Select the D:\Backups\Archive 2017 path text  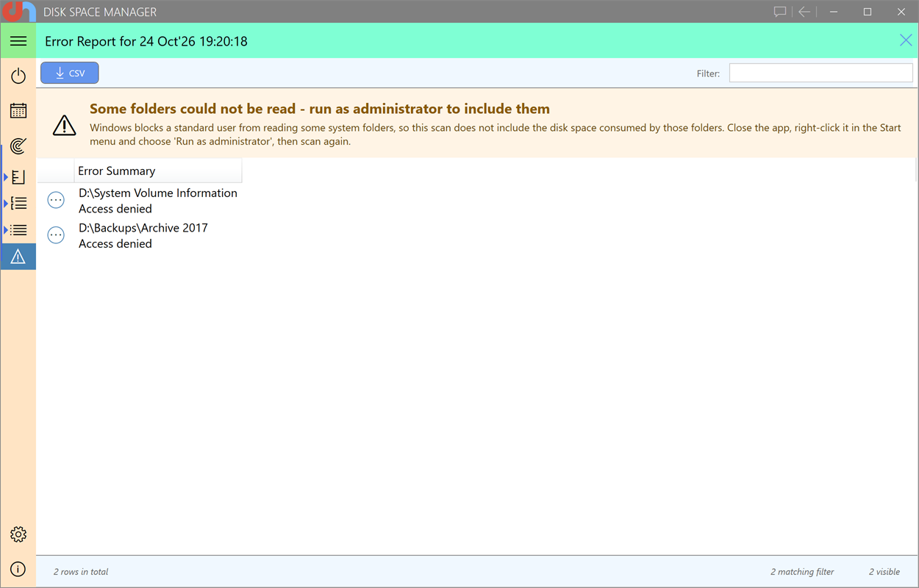tap(143, 228)
